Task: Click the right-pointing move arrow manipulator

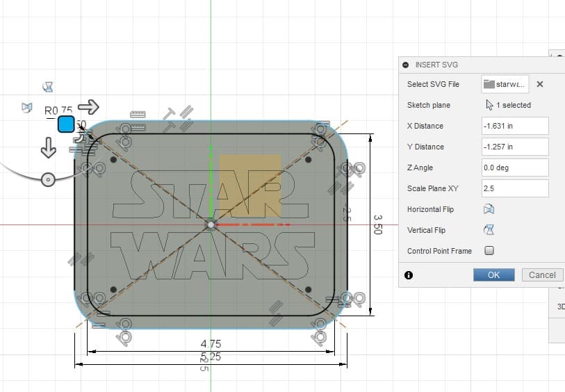Action: (89, 107)
